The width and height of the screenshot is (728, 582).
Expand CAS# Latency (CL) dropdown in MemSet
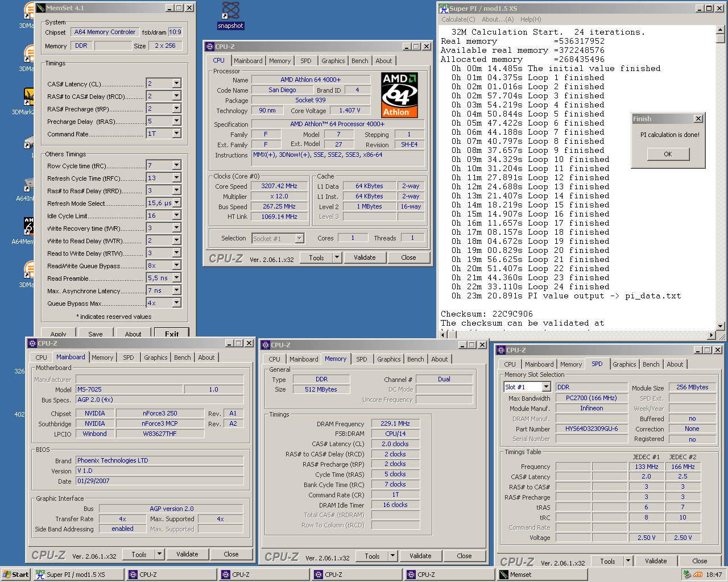(176, 84)
